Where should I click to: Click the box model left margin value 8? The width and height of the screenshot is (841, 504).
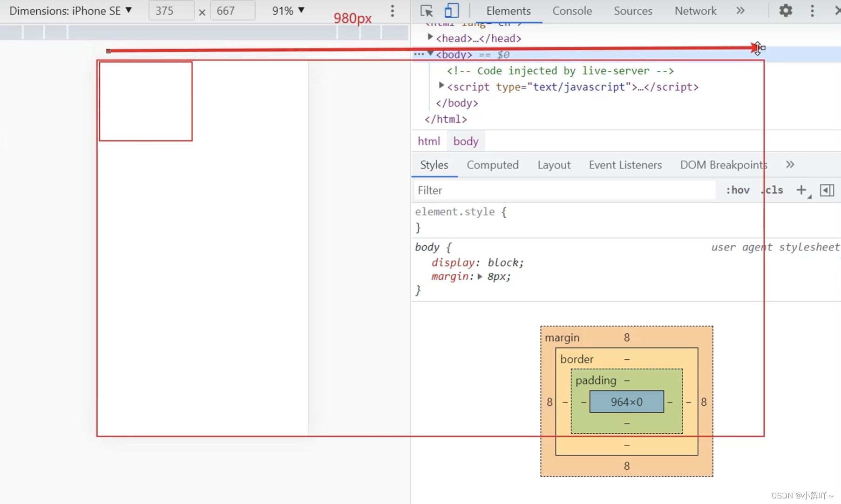pos(549,402)
